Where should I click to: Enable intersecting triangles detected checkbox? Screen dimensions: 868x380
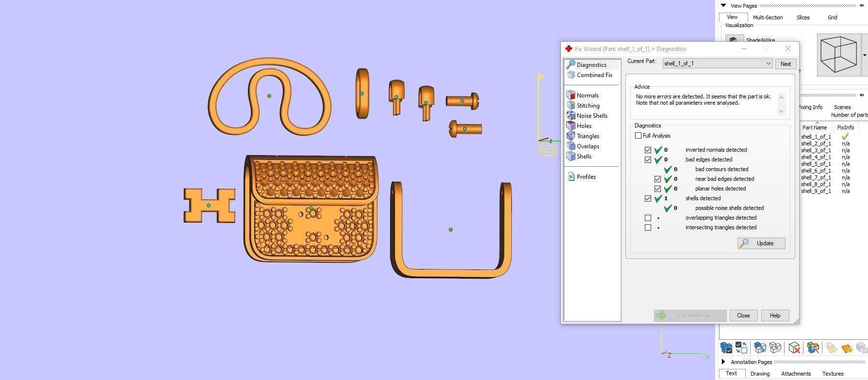coord(648,227)
